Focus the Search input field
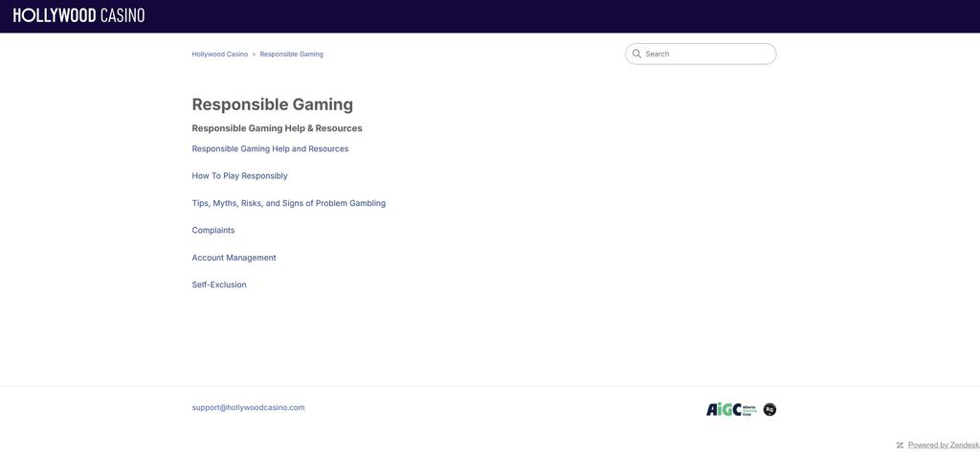 [x=701, y=54]
